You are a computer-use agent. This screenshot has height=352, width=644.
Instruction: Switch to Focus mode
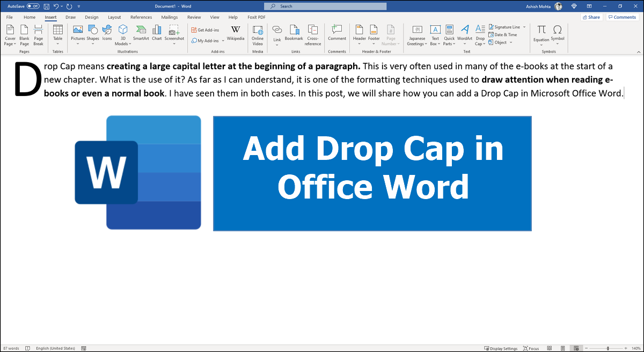pyautogui.click(x=531, y=348)
